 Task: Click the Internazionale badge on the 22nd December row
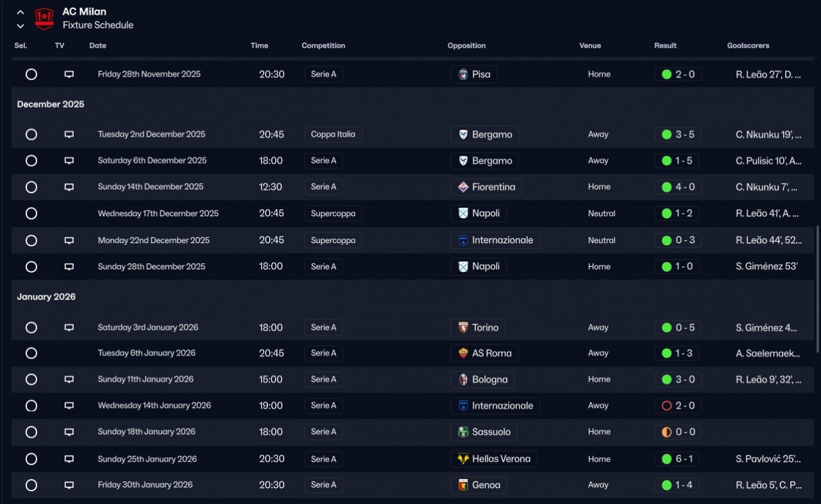(x=463, y=240)
